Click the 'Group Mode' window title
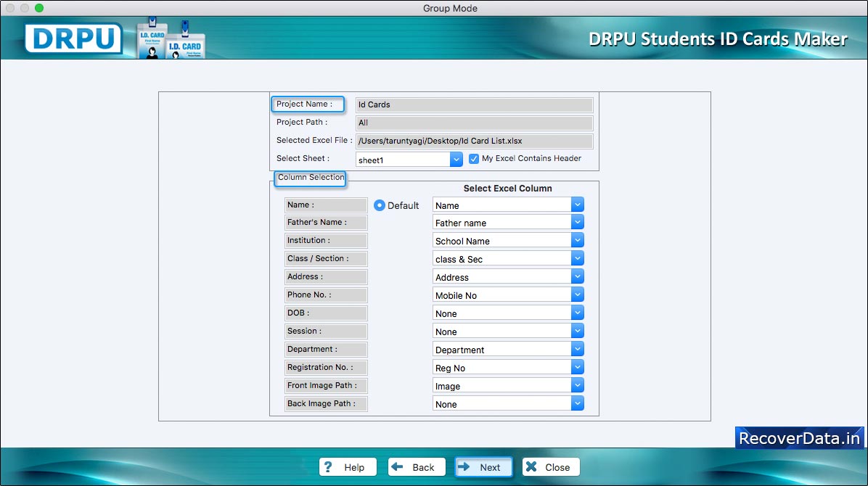The height and width of the screenshot is (486, 868). coord(450,8)
